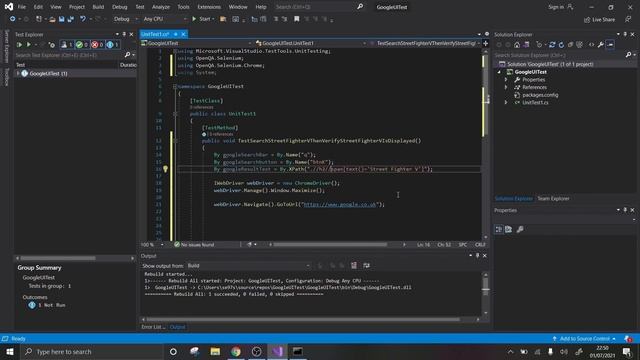Click the bookmark icon in the toolbar

tap(297, 19)
